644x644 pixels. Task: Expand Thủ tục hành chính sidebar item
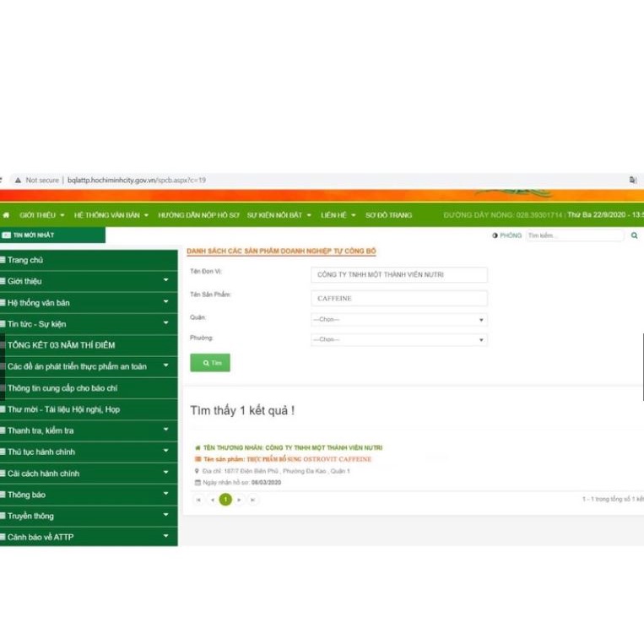point(89,452)
